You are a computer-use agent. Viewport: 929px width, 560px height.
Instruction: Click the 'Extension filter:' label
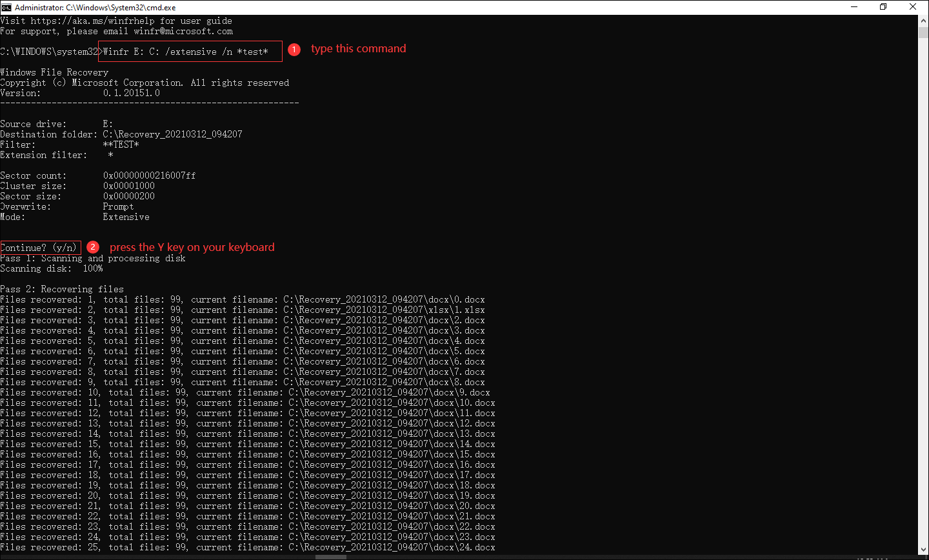click(44, 155)
